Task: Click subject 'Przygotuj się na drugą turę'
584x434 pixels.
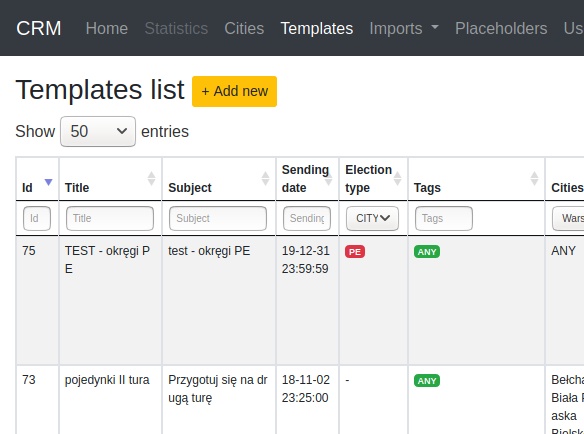Action: 218,389
